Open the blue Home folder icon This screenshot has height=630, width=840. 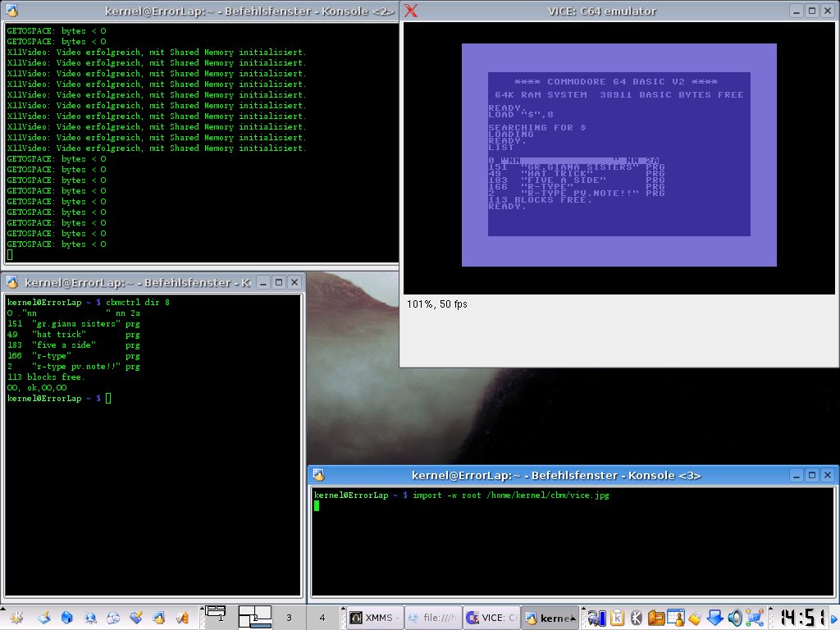[x=67, y=618]
